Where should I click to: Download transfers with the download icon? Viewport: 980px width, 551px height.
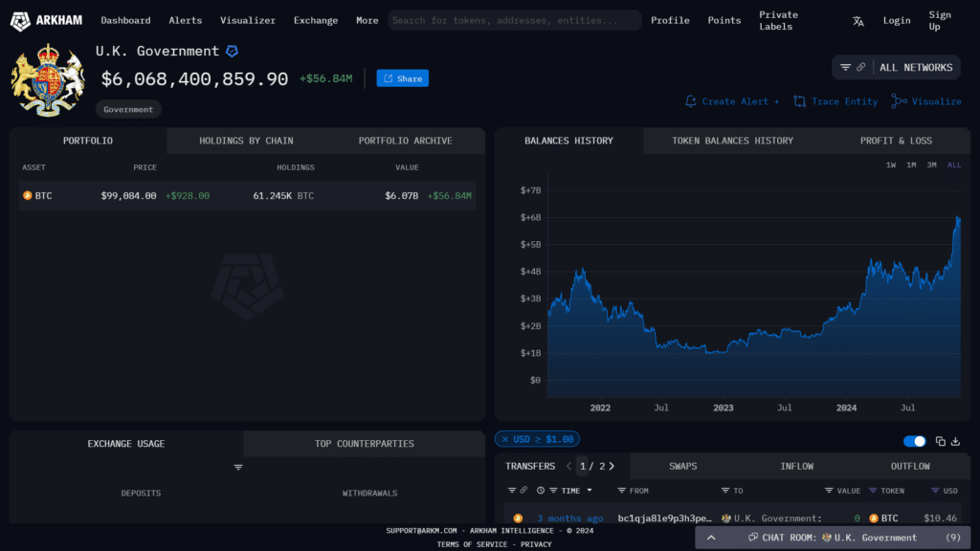954,441
